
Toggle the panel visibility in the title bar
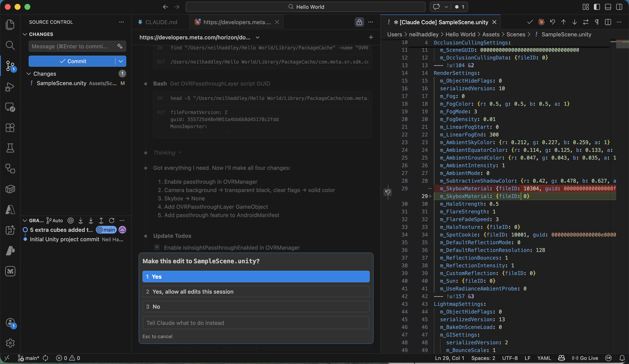tap(608, 7)
